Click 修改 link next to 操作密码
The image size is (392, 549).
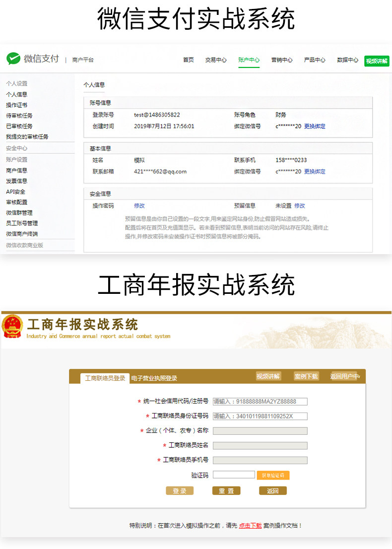[x=139, y=206]
